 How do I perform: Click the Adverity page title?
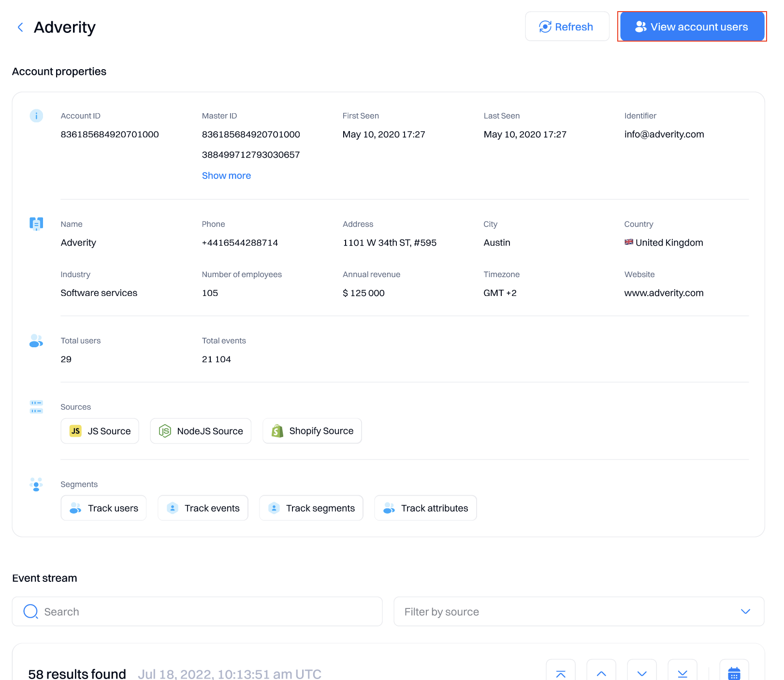65,27
